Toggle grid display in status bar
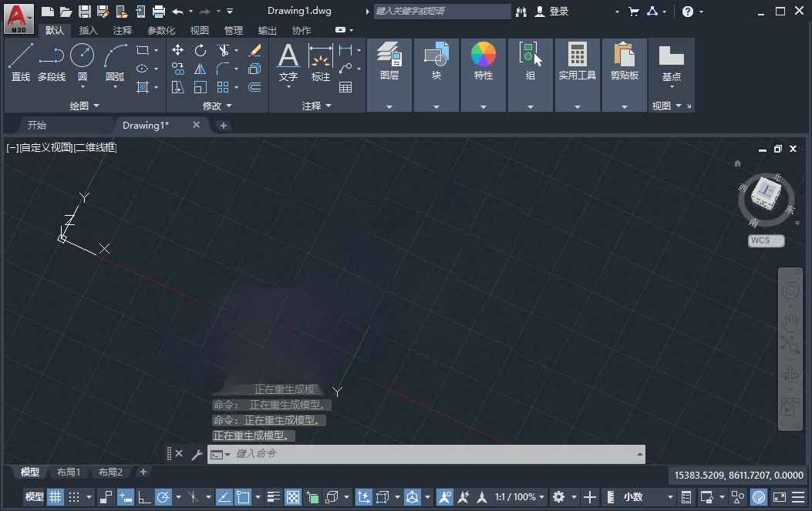 pos(55,498)
